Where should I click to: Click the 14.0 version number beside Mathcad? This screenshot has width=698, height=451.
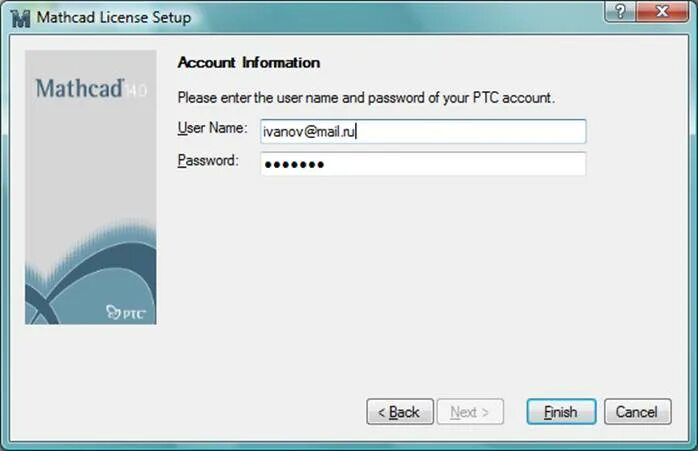136,90
